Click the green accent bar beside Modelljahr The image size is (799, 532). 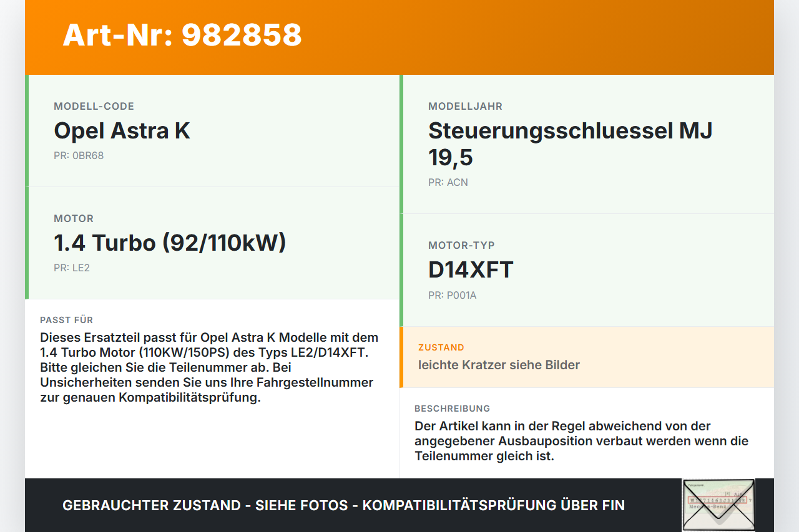(402, 142)
